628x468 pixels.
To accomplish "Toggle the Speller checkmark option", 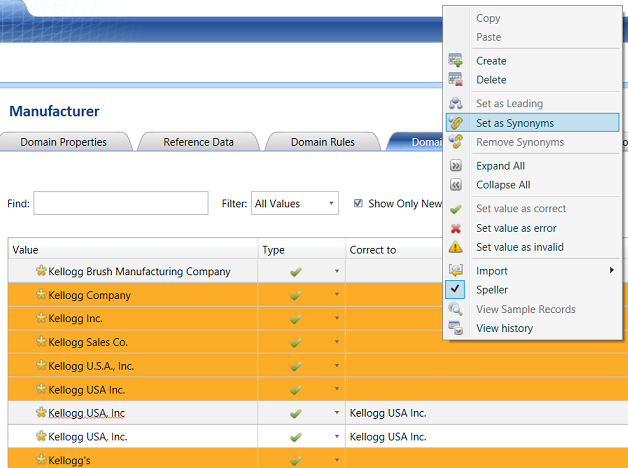I will tap(456, 290).
